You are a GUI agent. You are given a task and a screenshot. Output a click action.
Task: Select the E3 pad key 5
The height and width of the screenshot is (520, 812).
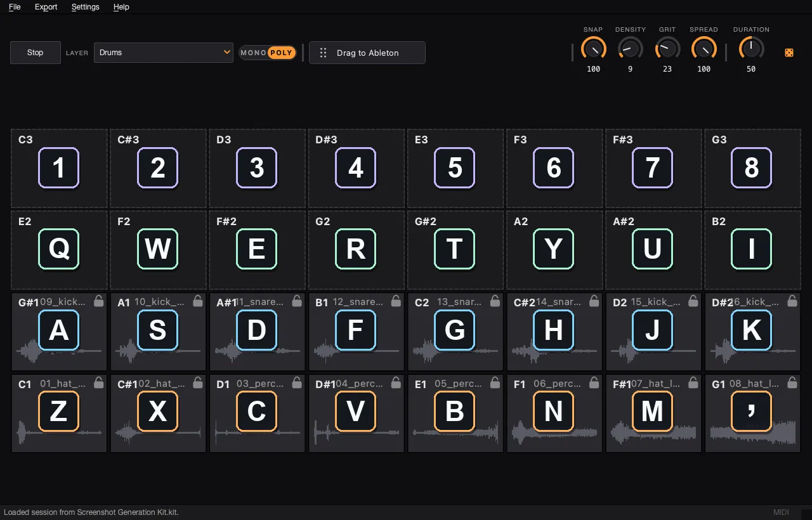tap(455, 168)
